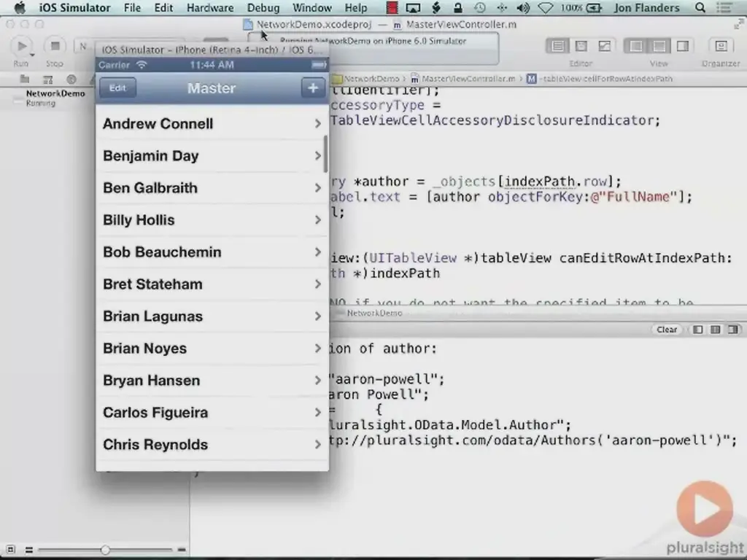Select NetworkDemo in the jump bar

[x=366, y=79]
